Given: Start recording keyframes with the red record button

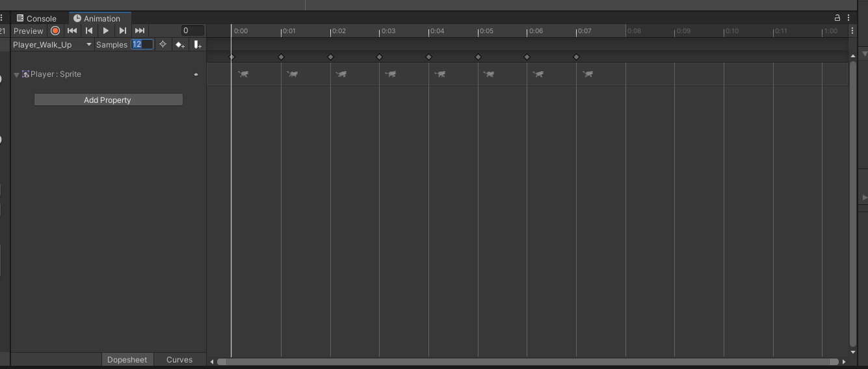Looking at the screenshot, I should [x=55, y=31].
